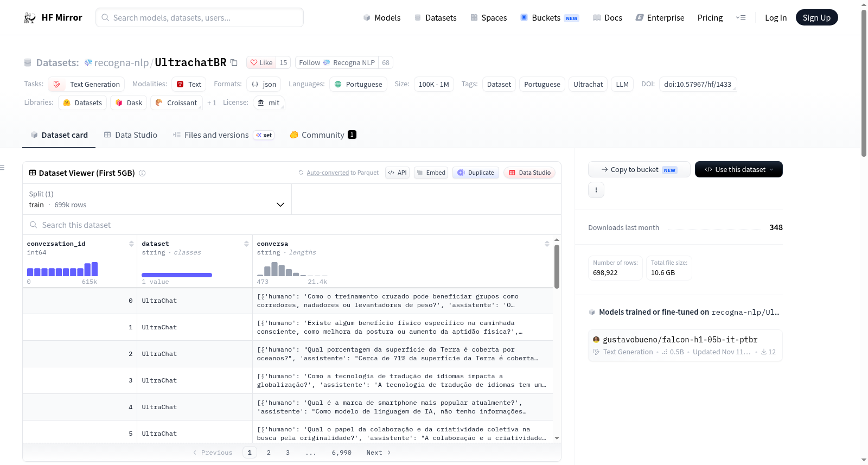868x465 pixels.
Task: Switch to the Data Studio tab
Action: coord(131,135)
